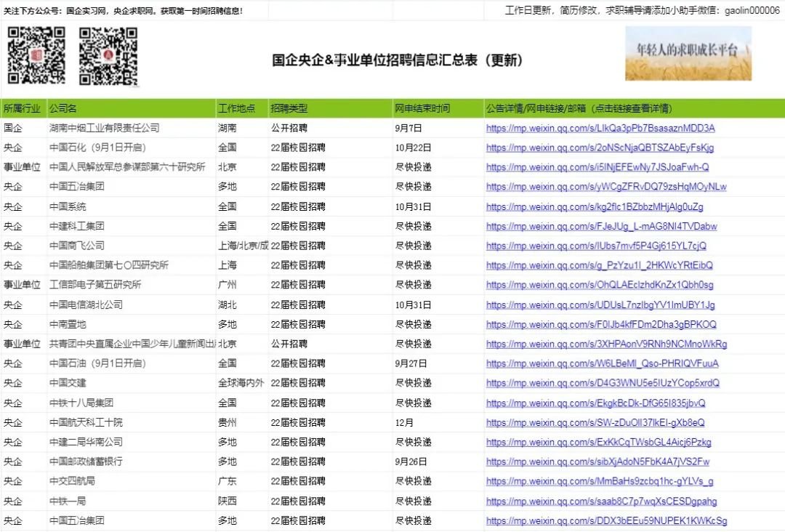Viewport: 785px width, 532px height.
Task: Open the link for 中国石油（9月1日开启）
Action: pos(603,364)
